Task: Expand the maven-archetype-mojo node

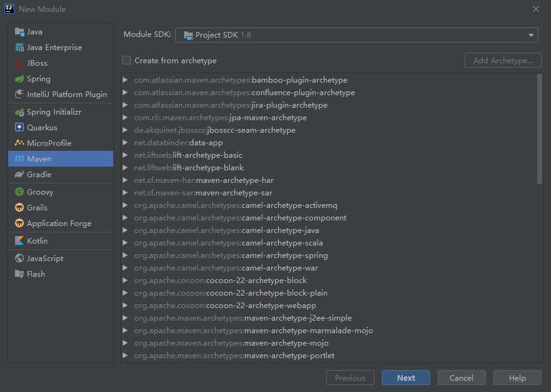Action: click(x=125, y=343)
